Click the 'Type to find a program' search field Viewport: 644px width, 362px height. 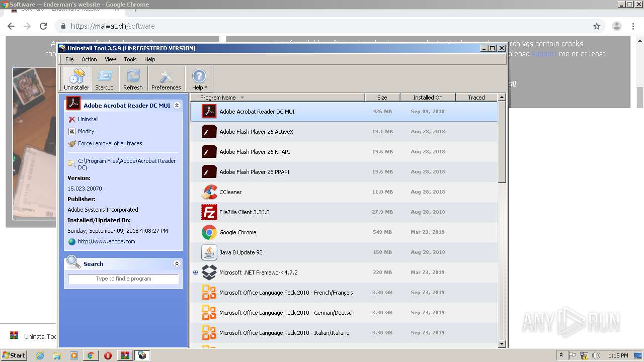point(123,279)
